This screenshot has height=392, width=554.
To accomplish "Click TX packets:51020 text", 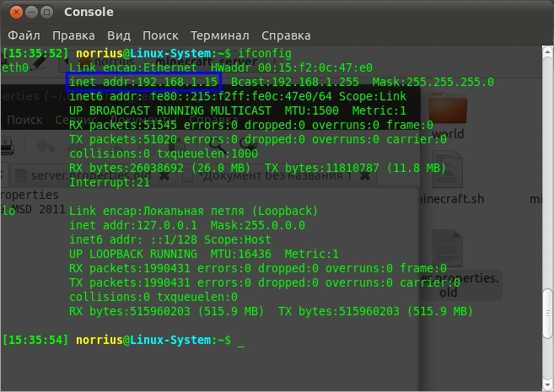I will point(123,139).
